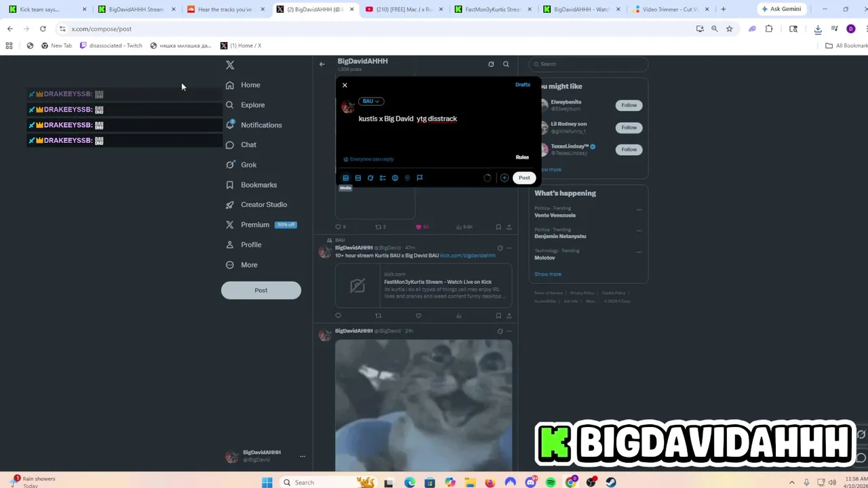Bookmark this page star icon
Viewport: 868px width, 488px height.
coord(729,29)
